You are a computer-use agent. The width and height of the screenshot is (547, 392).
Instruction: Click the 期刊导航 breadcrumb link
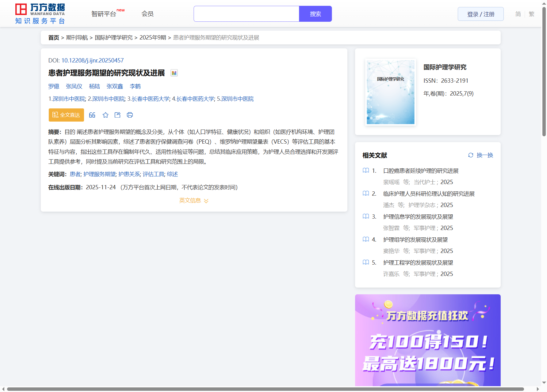(77, 38)
